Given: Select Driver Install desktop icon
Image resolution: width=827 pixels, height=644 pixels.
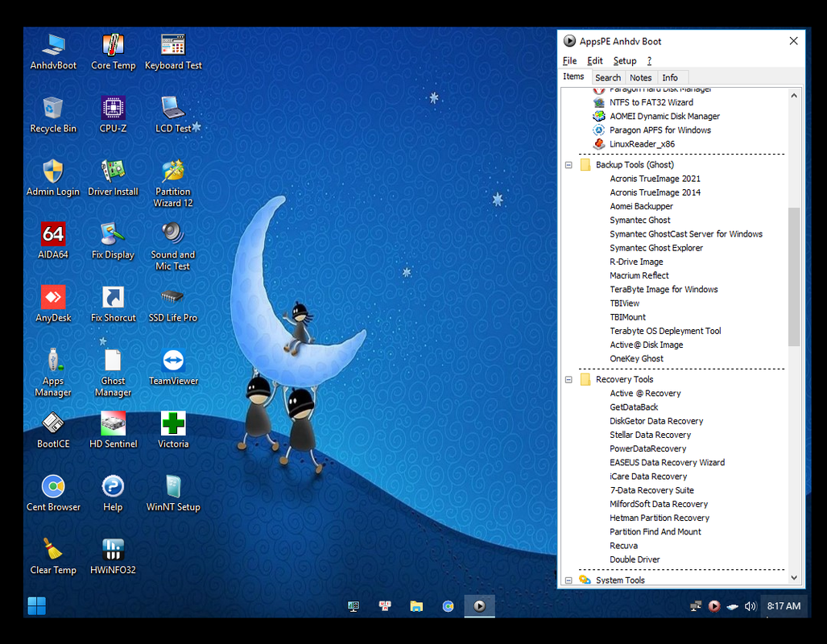Looking at the screenshot, I should pos(113,178).
